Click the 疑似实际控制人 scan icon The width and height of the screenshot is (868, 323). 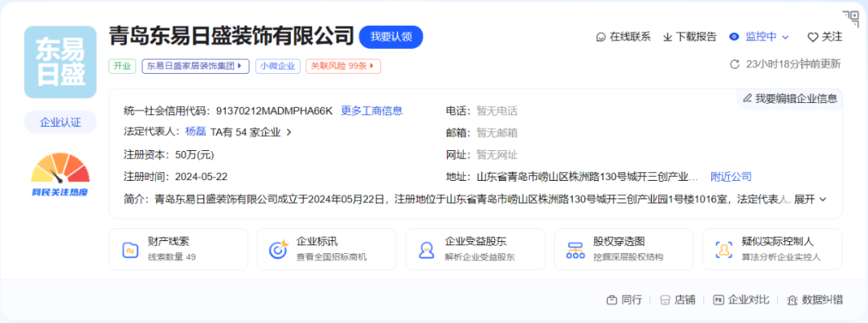coord(723,249)
